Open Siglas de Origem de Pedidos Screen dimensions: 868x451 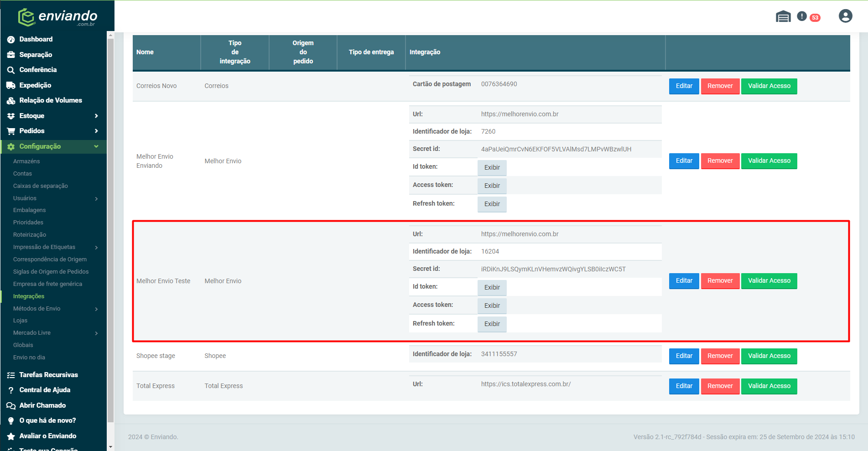51,272
